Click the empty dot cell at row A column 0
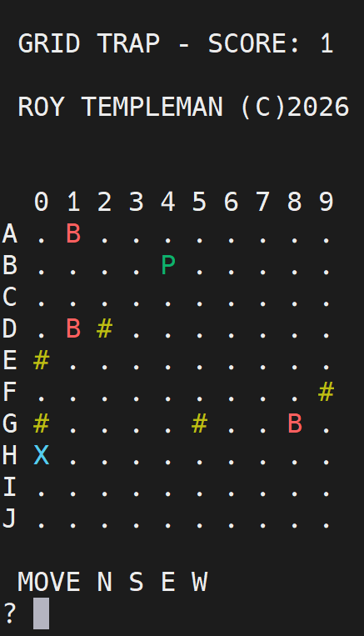Image resolution: width=364 pixels, height=636 pixels. point(42,241)
